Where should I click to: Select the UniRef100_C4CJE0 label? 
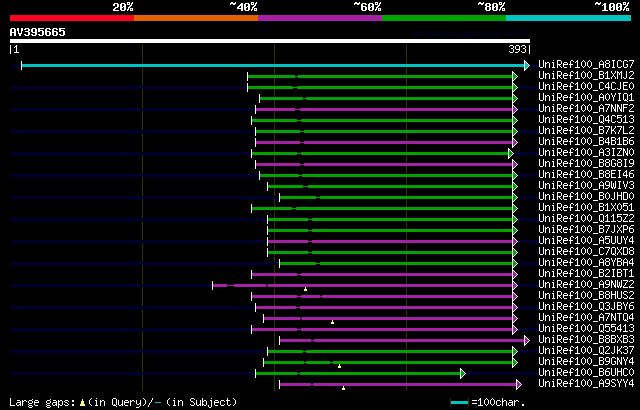586,86
